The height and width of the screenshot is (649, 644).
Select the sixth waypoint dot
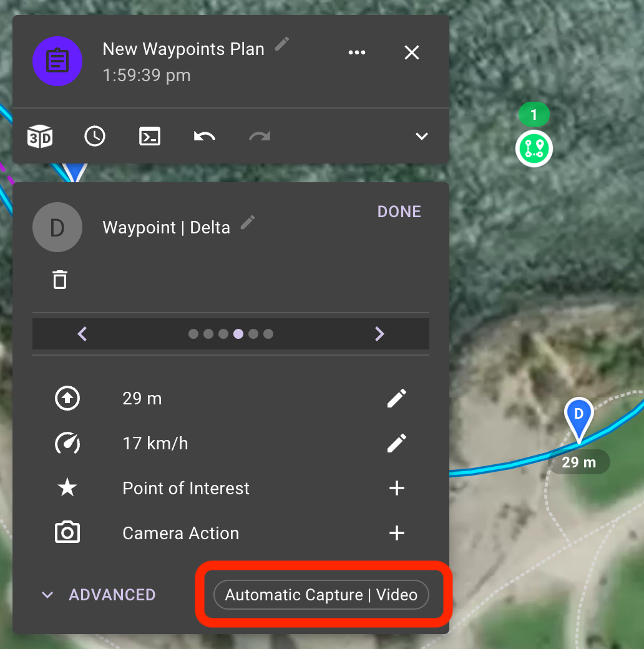click(268, 334)
